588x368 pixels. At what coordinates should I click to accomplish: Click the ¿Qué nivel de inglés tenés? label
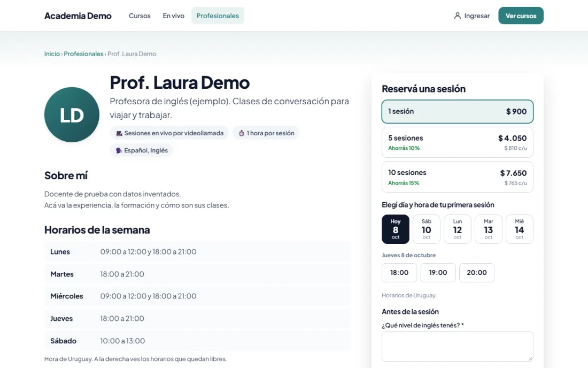pos(423,325)
